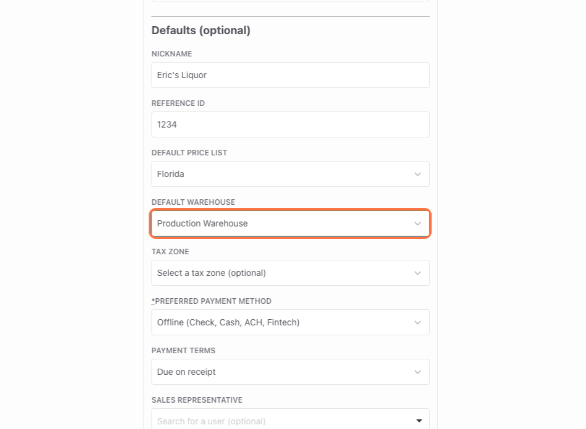
Task: Click the chevron icon in Default Warehouse field
Action: [x=417, y=223]
